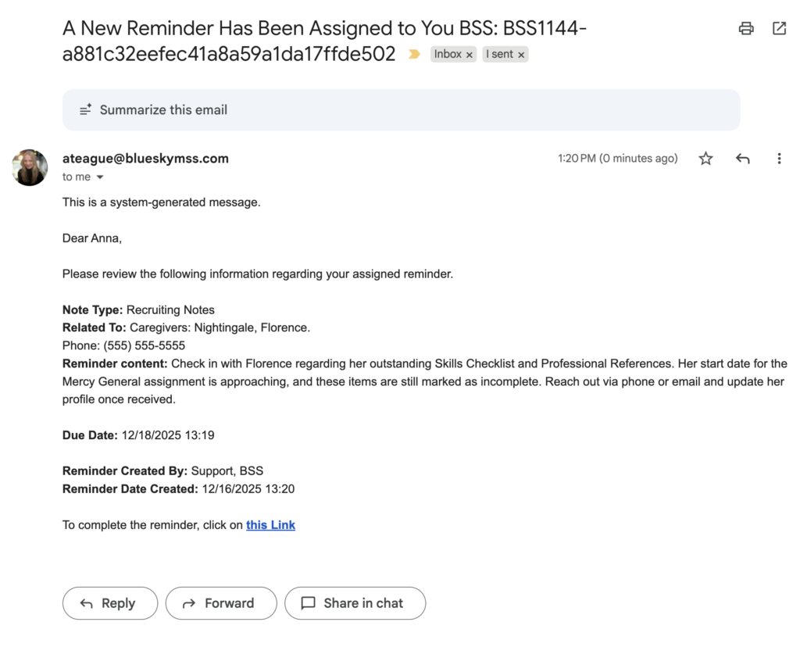Click Summarize this email

coord(163,110)
